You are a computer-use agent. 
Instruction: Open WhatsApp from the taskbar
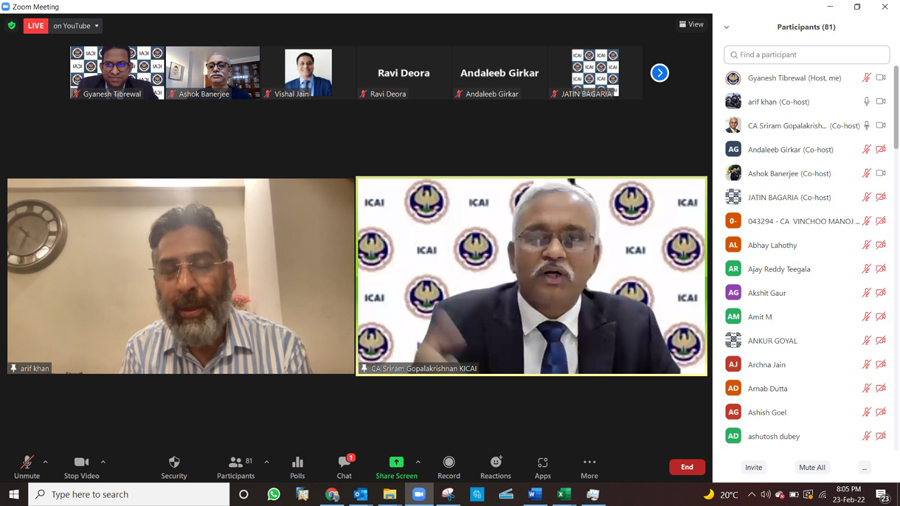274,494
